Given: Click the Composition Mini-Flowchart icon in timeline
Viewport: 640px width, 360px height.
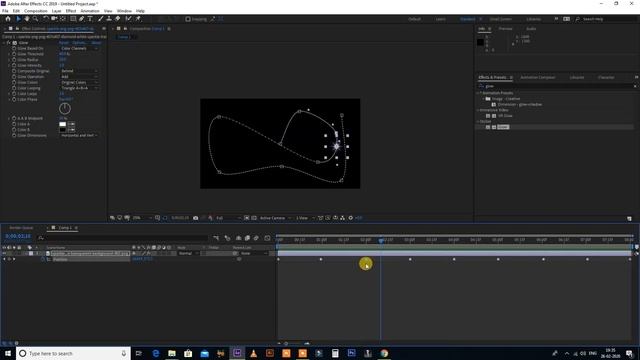Looking at the screenshot, I should [x=216, y=238].
